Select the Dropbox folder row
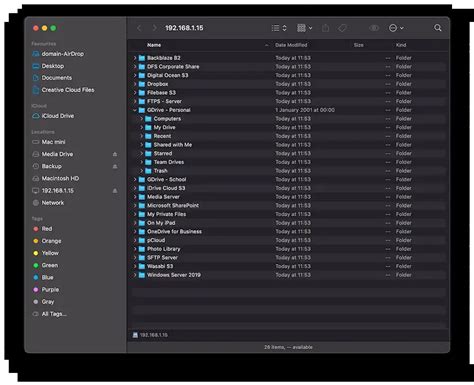 pyautogui.click(x=288, y=84)
